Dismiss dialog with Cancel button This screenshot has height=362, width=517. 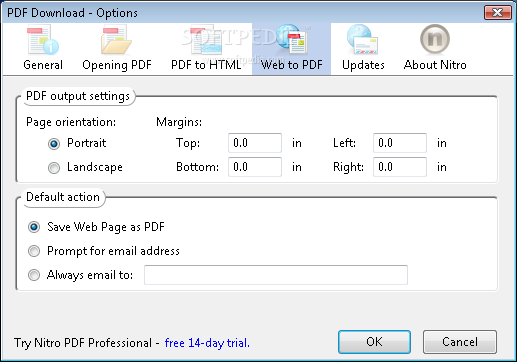click(x=460, y=342)
